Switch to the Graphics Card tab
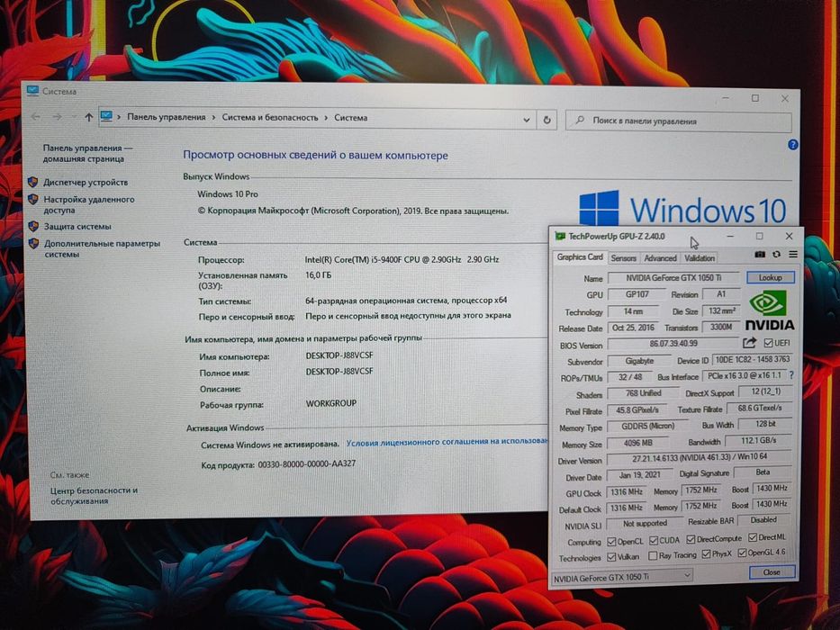Viewport: 840px width, 630px height. (x=580, y=257)
